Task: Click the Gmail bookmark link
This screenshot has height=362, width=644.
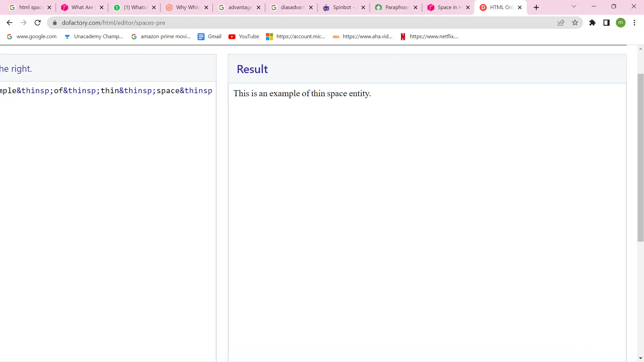Action: tap(215, 36)
